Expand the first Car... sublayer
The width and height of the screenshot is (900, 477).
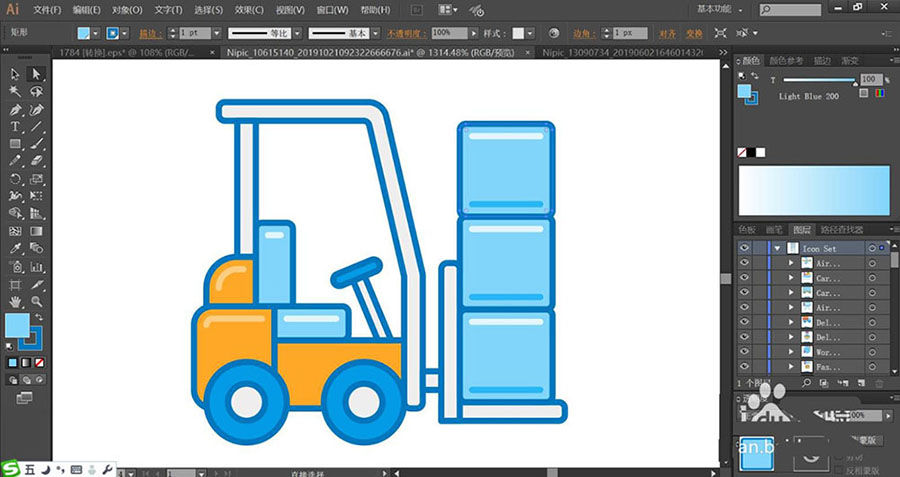click(790, 278)
